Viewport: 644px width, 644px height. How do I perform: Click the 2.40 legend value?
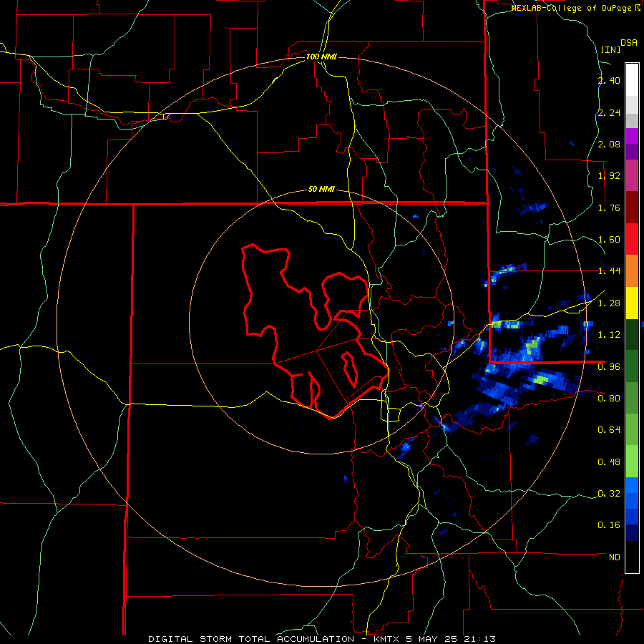pos(609,80)
